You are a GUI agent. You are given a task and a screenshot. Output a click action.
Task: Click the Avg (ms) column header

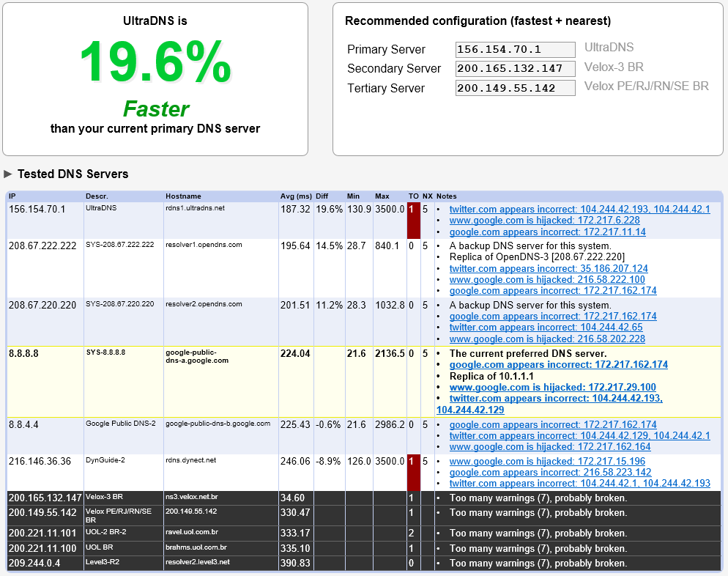(x=296, y=196)
